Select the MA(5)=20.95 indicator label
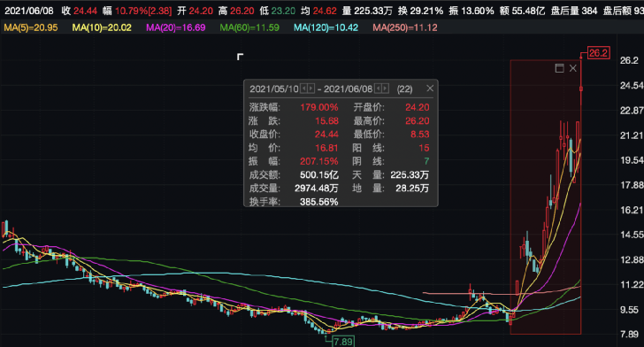 (31, 27)
